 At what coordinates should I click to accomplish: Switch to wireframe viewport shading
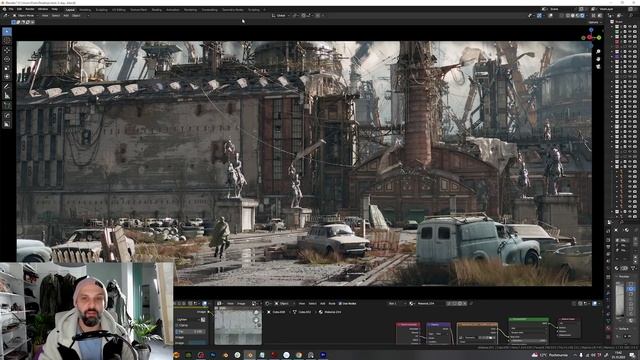tap(568, 16)
